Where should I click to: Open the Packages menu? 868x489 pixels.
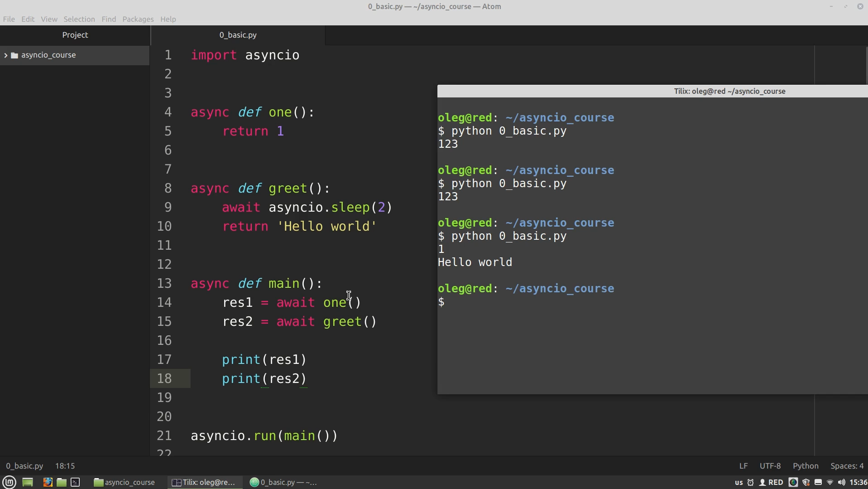click(138, 19)
